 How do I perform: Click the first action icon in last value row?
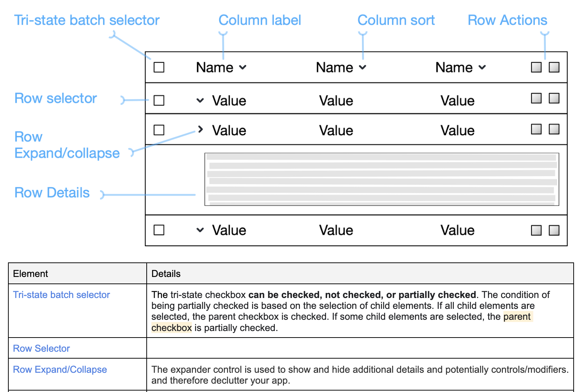(536, 230)
